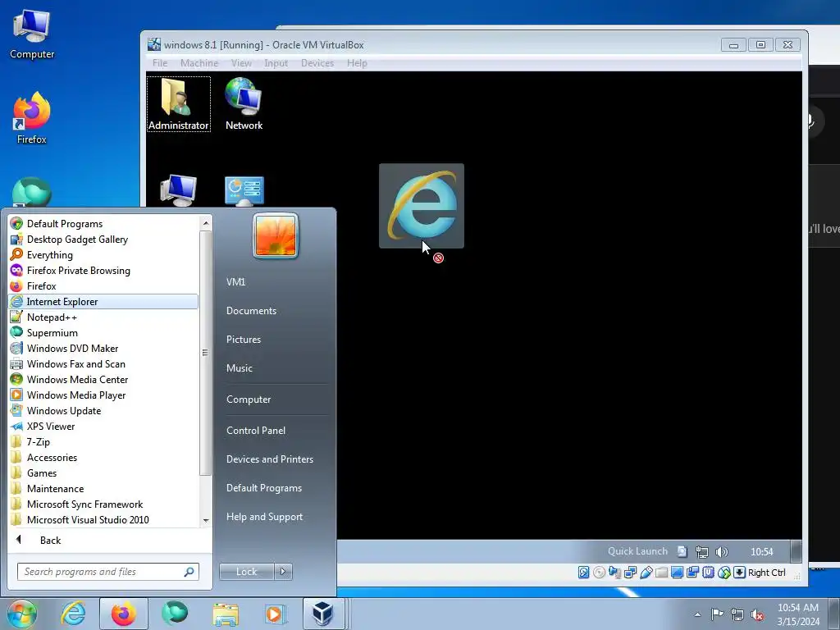Open Documents from the Start menu

coord(251,311)
